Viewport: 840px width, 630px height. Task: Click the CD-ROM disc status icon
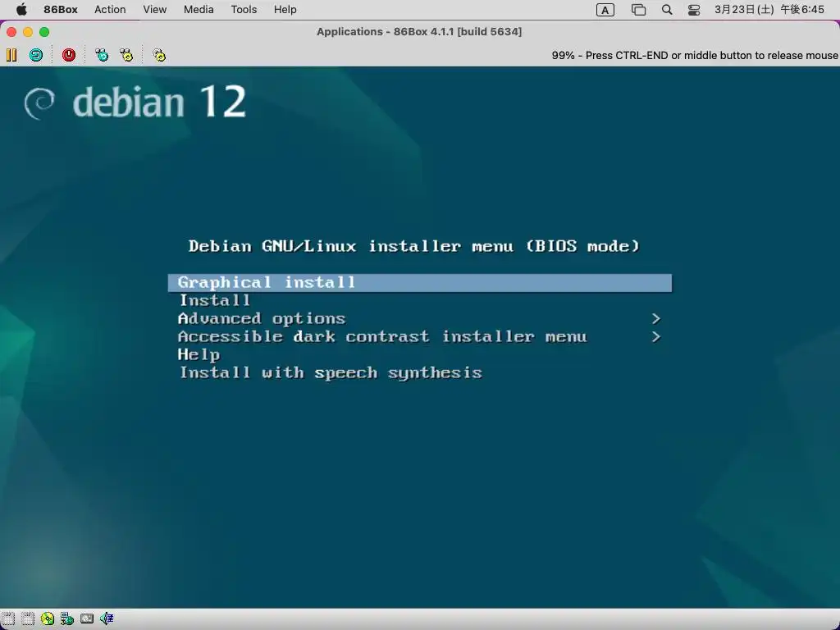(47, 619)
